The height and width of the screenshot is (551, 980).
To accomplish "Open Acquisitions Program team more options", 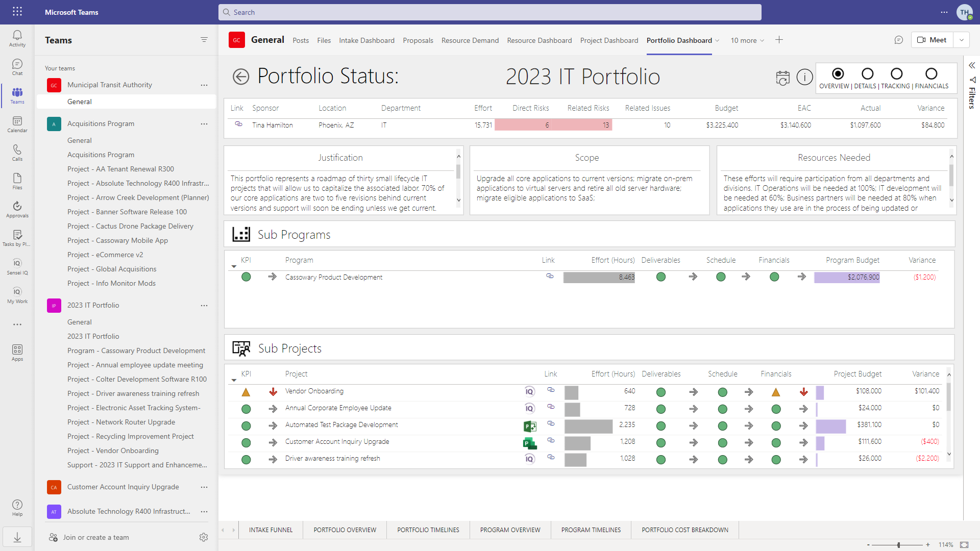I will coord(204,124).
